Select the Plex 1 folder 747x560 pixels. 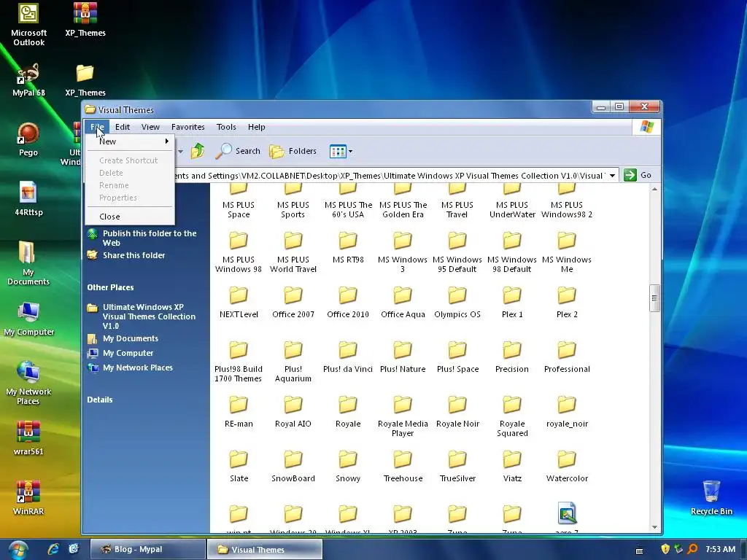(512, 303)
